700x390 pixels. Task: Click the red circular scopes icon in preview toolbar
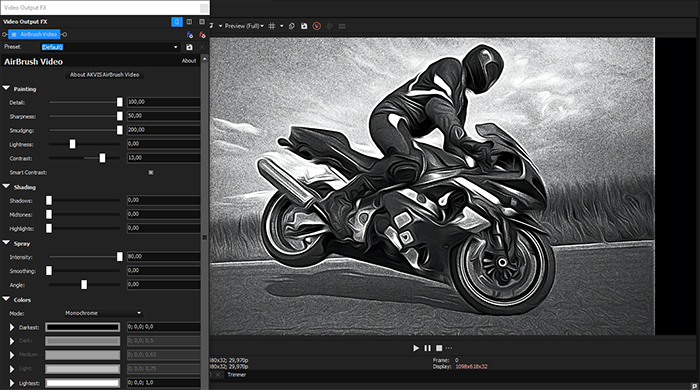tap(317, 26)
